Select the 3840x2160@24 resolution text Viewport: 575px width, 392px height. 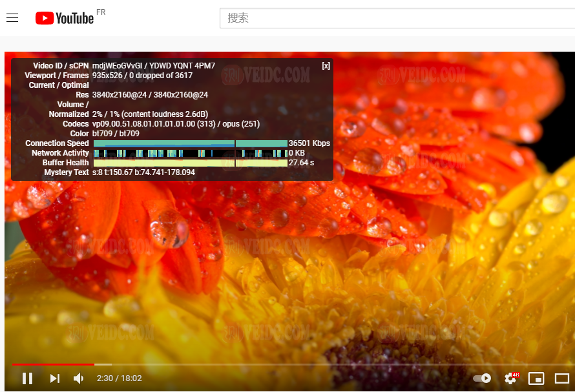click(150, 94)
